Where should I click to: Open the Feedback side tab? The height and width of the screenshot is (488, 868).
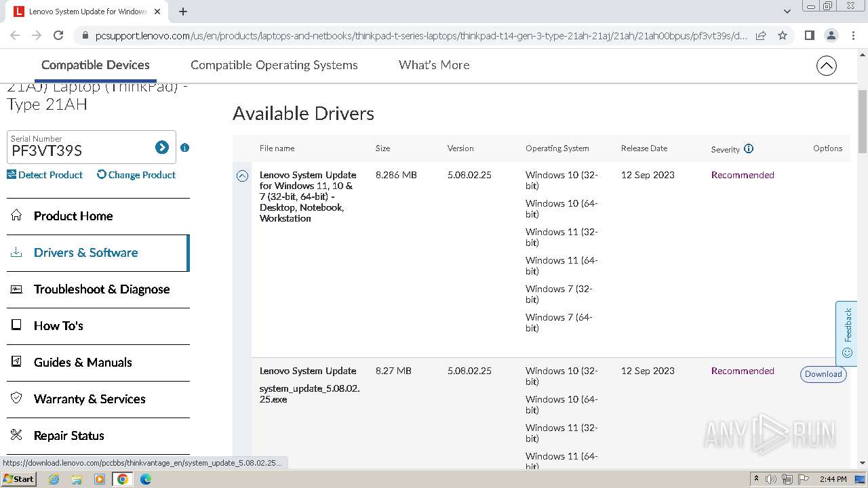(846, 333)
